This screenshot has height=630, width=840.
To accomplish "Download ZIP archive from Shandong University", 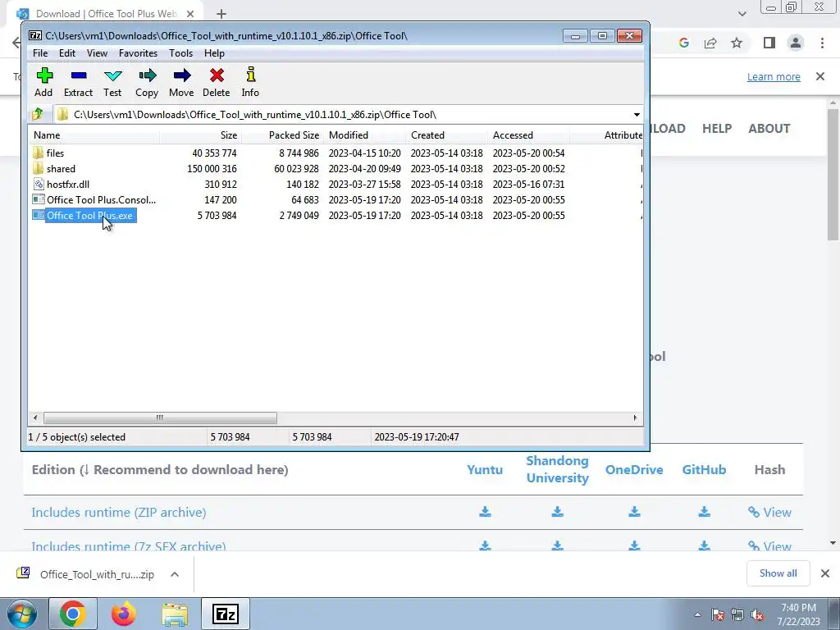I will 557,512.
